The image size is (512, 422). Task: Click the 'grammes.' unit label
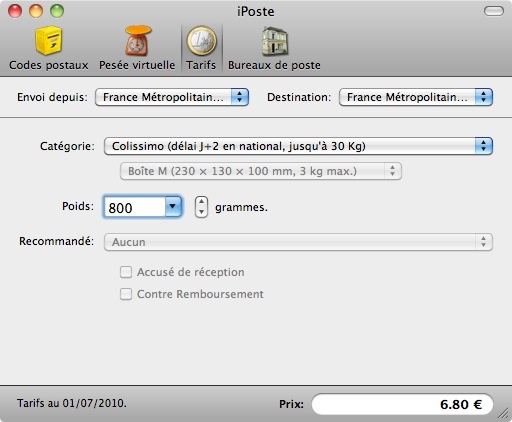[x=241, y=207]
